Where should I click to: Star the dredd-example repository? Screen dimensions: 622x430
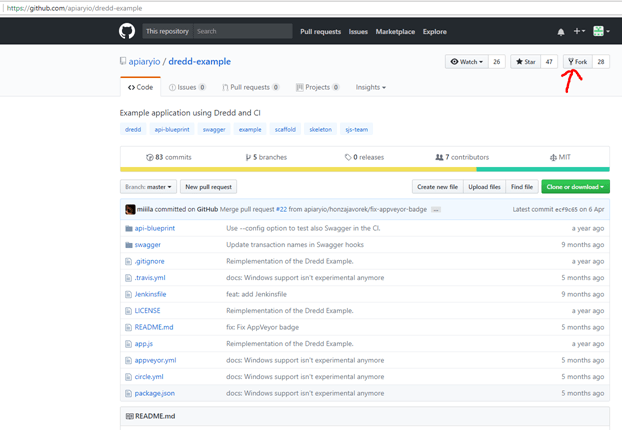click(525, 62)
